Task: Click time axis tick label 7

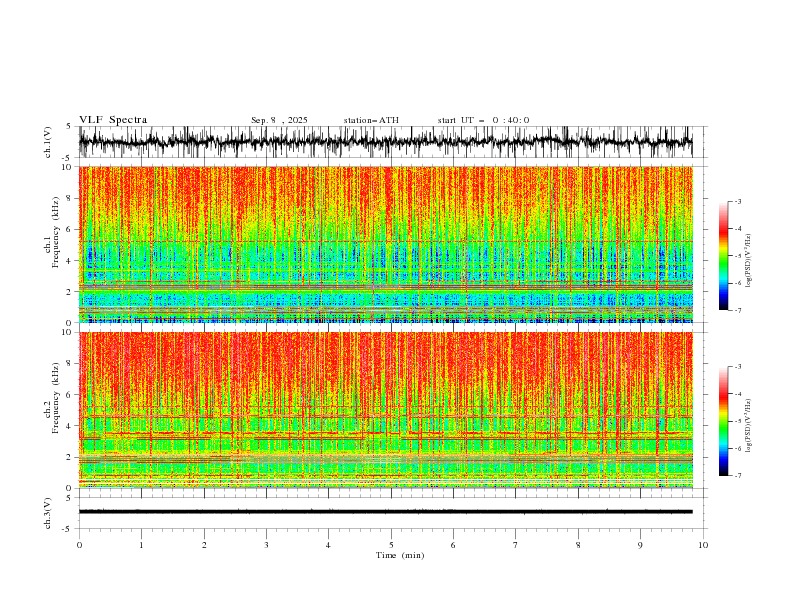Action: click(516, 545)
